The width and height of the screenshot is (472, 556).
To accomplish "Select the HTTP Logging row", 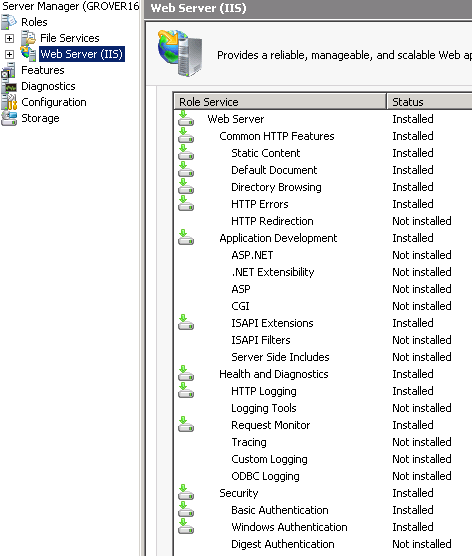I will (x=323, y=391).
